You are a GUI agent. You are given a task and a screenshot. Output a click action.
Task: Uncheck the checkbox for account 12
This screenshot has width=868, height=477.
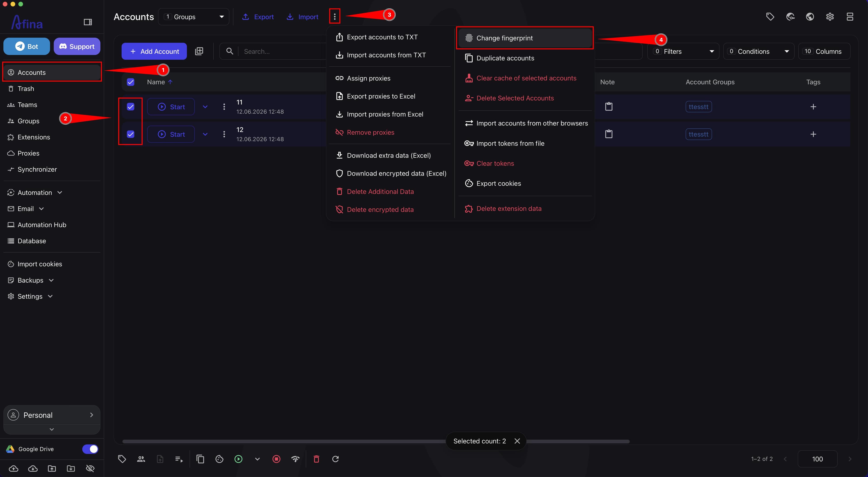[x=131, y=134]
